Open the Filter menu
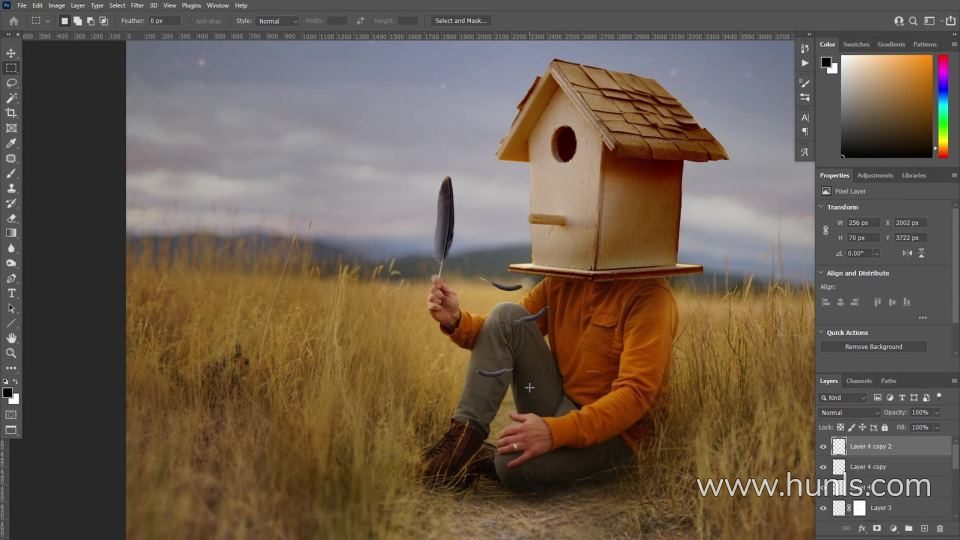This screenshot has width=960, height=540. tap(137, 6)
